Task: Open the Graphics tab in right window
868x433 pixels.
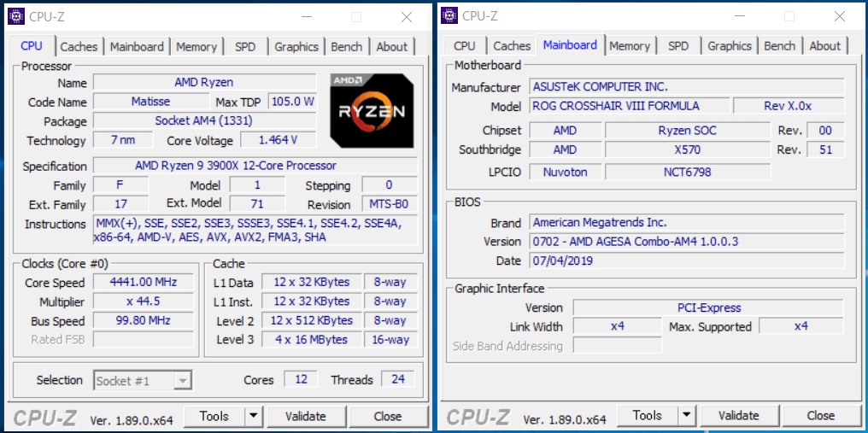Action: pyautogui.click(x=730, y=46)
